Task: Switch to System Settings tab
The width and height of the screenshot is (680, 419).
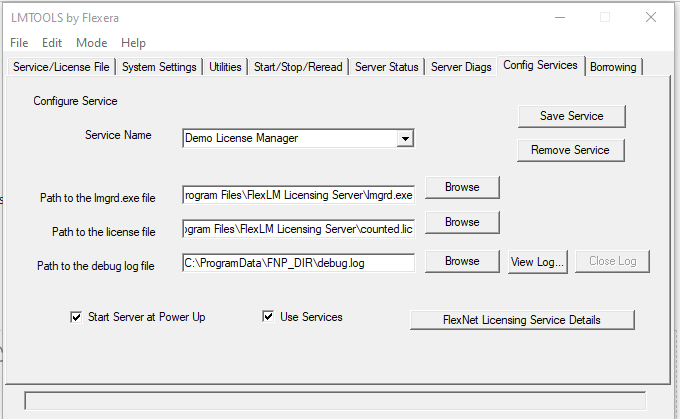Action: tap(160, 67)
